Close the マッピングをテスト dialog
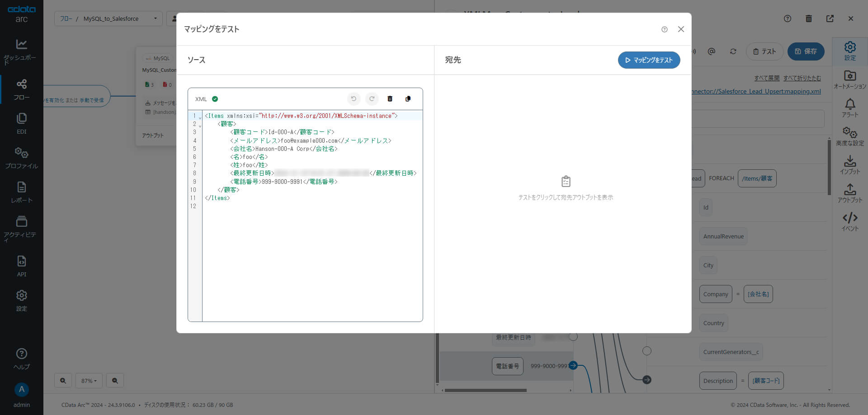The width and height of the screenshot is (868, 415). [x=681, y=29]
